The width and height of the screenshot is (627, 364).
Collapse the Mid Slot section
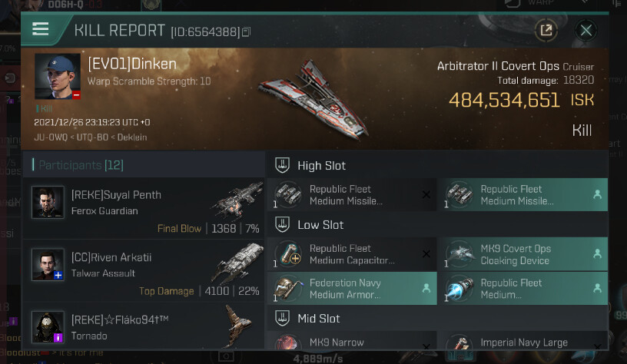(x=283, y=318)
